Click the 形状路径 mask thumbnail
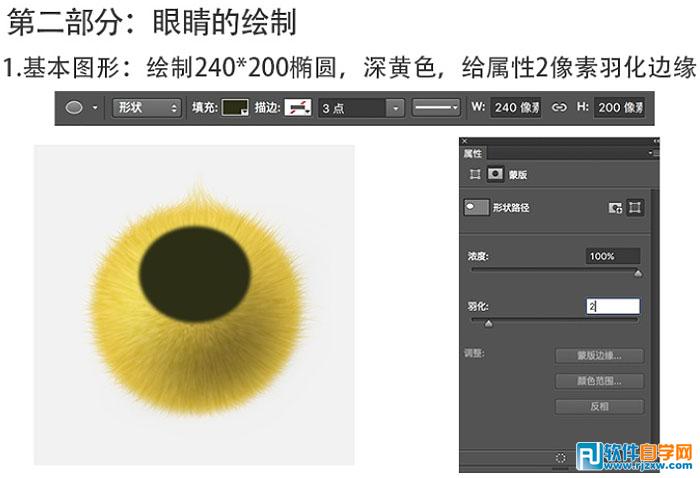Viewport: 700px width, 478px height. (x=476, y=207)
